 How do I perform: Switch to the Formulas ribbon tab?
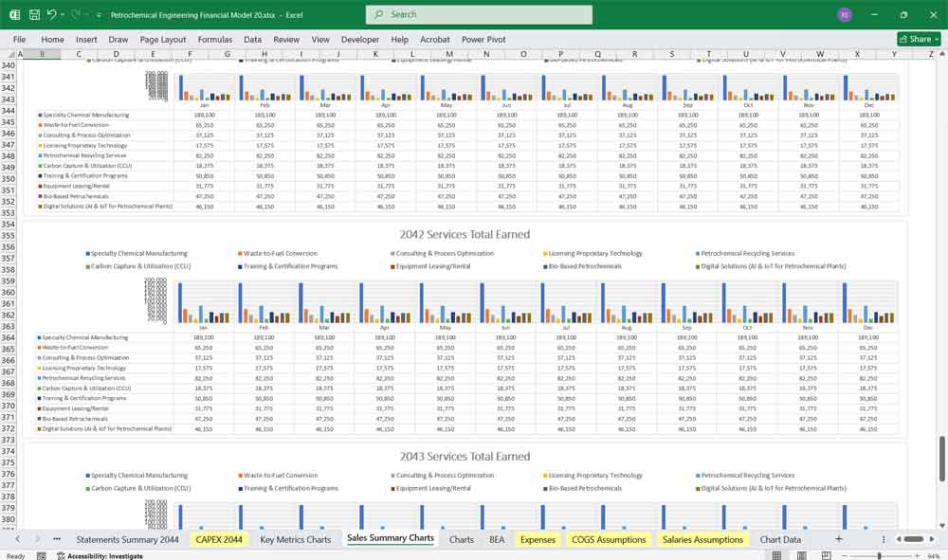click(215, 39)
